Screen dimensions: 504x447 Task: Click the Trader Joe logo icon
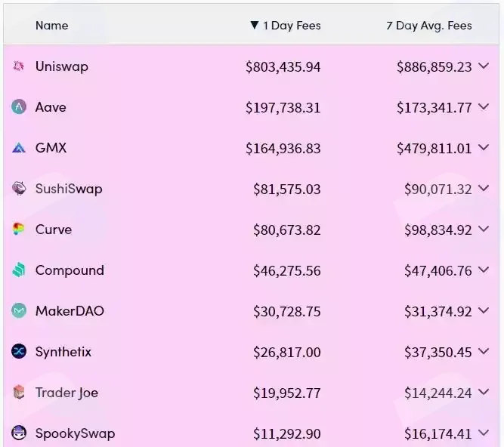click(x=19, y=393)
